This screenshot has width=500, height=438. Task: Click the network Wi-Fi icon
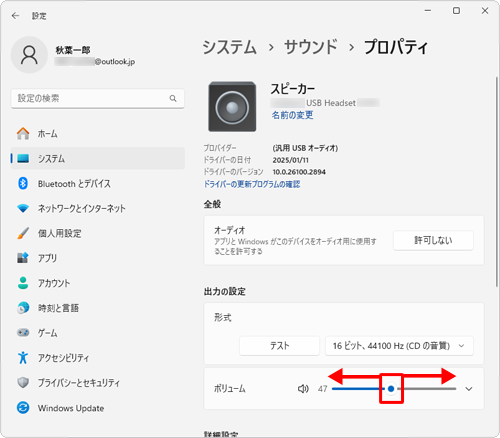click(23, 208)
